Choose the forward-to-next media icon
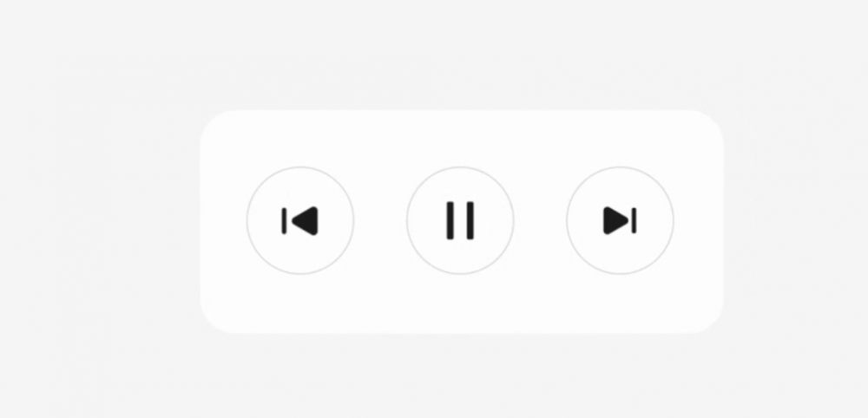This screenshot has height=418, width=868. 620,220
